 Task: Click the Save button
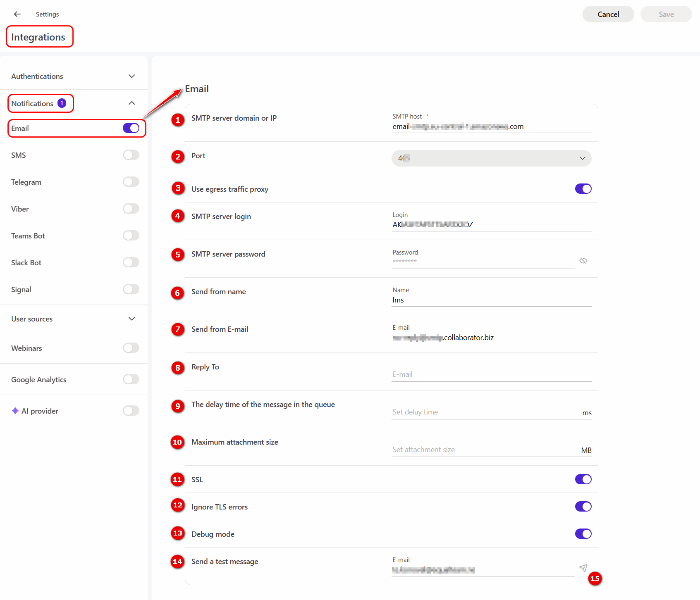666,14
